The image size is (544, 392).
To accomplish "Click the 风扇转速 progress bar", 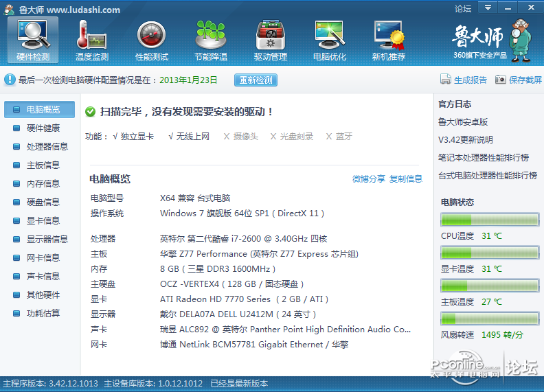I will coord(490,319).
